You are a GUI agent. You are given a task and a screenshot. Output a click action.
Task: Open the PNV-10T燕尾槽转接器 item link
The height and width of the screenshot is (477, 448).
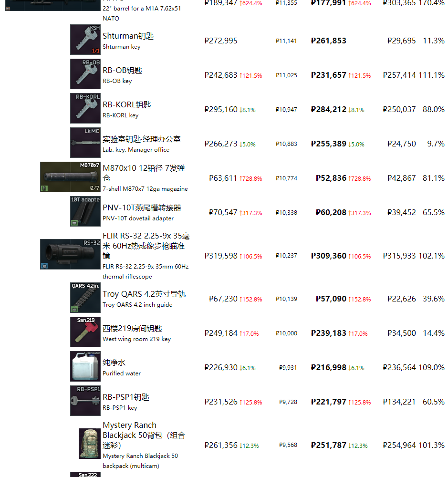142,208
